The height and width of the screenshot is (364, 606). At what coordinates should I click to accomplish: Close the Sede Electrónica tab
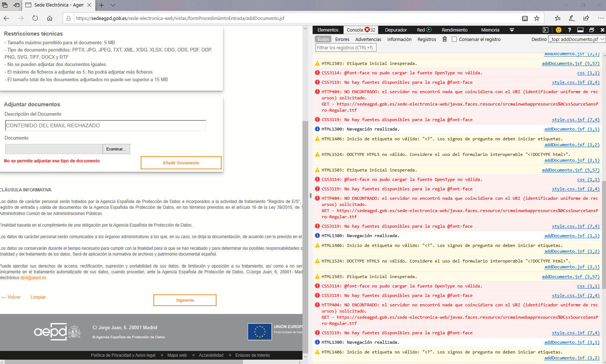click(x=89, y=5)
